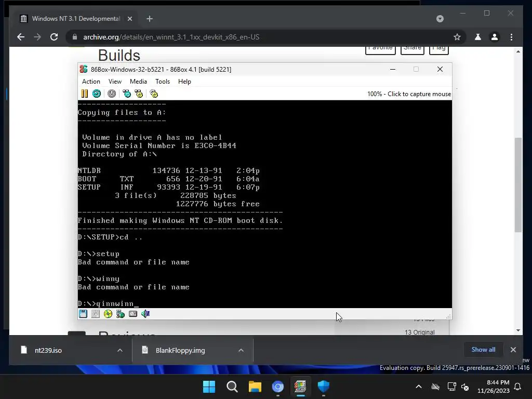Click the OneDrive cloud tray icon

435,387
